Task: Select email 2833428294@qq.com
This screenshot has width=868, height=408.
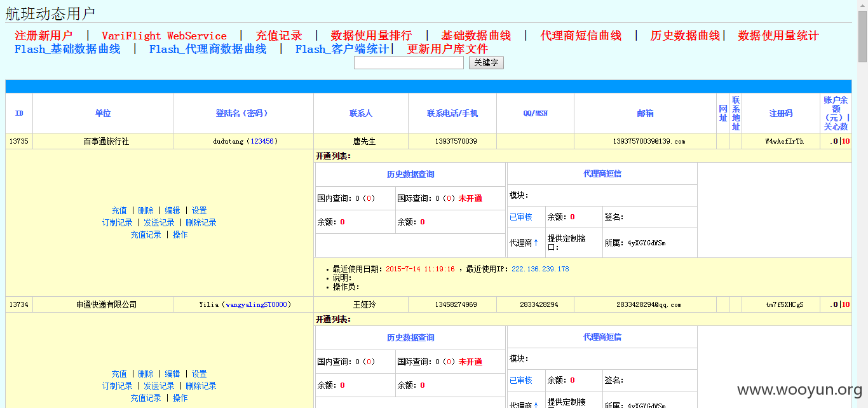Action: pyautogui.click(x=649, y=304)
